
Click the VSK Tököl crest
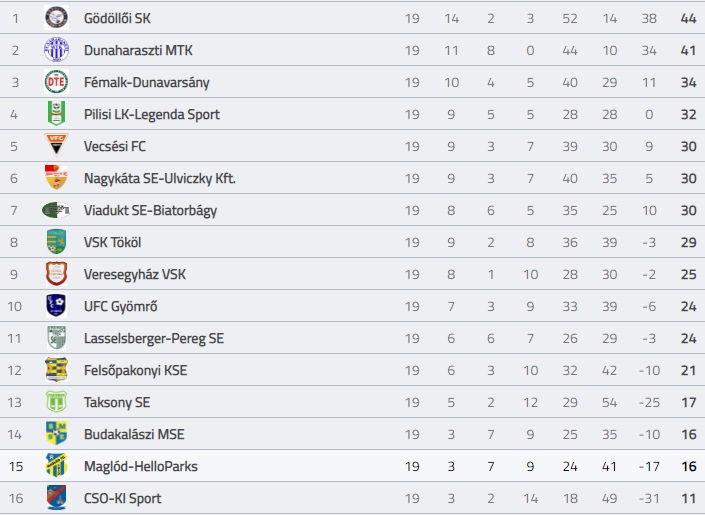(x=57, y=242)
